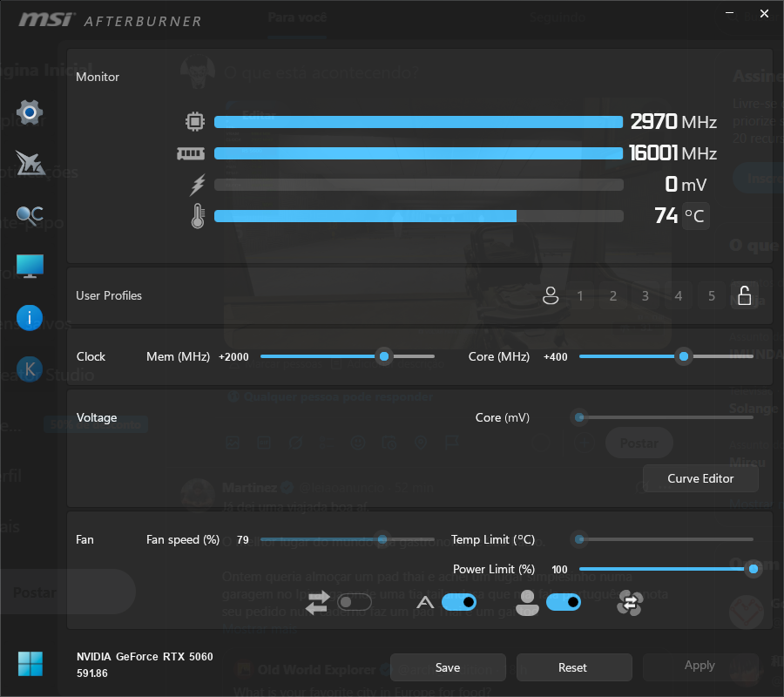Click the round K icon in the sidebar
The width and height of the screenshot is (784, 697).
tap(30, 369)
